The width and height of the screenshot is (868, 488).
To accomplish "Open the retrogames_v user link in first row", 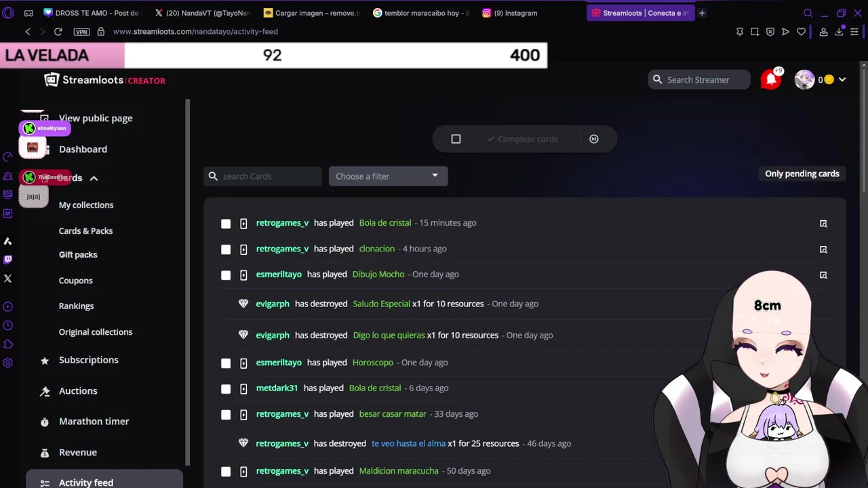I will [x=282, y=223].
